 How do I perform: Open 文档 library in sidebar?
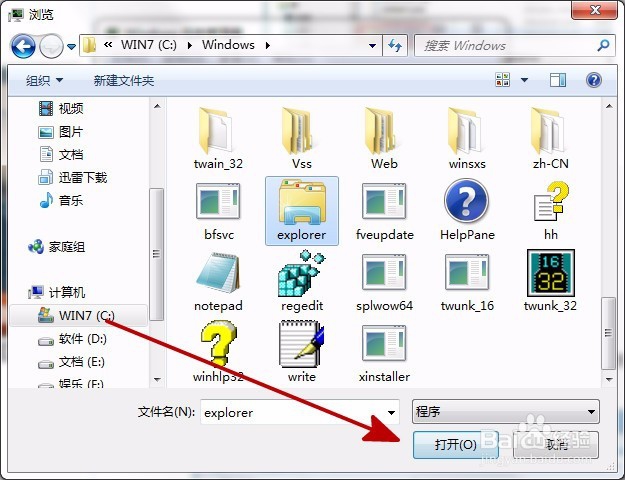(x=61, y=155)
